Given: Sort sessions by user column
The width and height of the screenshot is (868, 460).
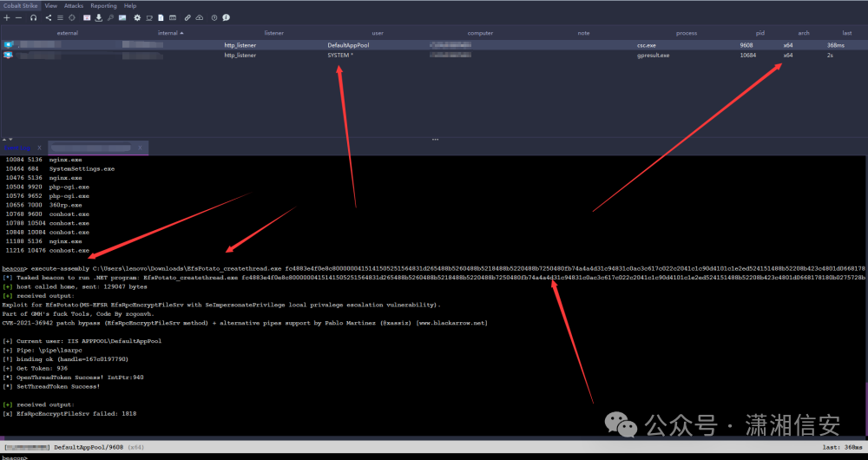Looking at the screenshot, I should [378, 33].
